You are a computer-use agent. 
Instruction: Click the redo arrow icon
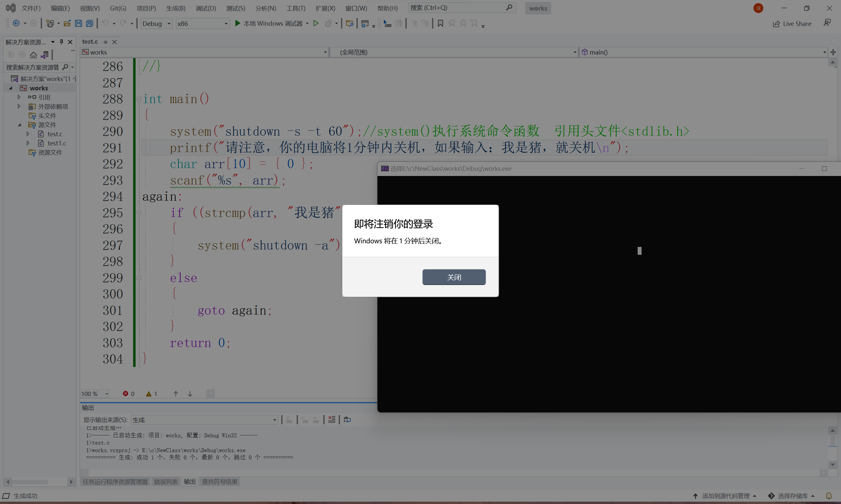[x=123, y=23]
